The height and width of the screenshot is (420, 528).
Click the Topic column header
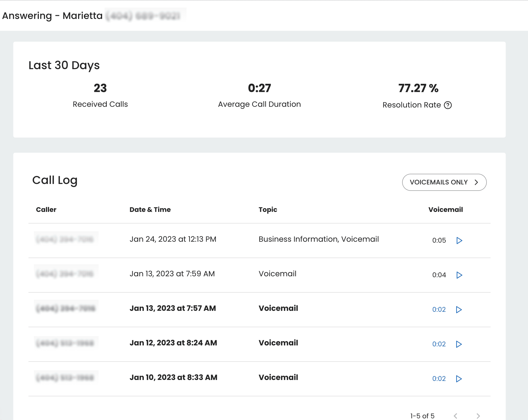coord(268,209)
